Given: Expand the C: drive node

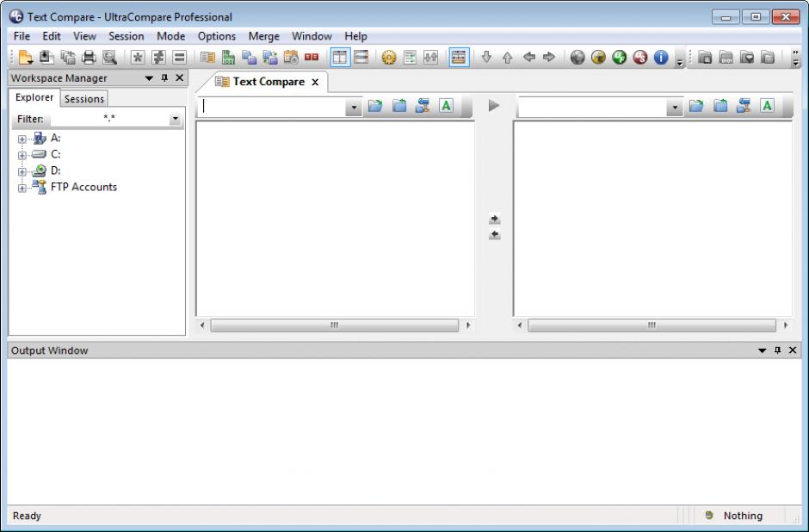Looking at the screenshot, I should click(22, 155).
